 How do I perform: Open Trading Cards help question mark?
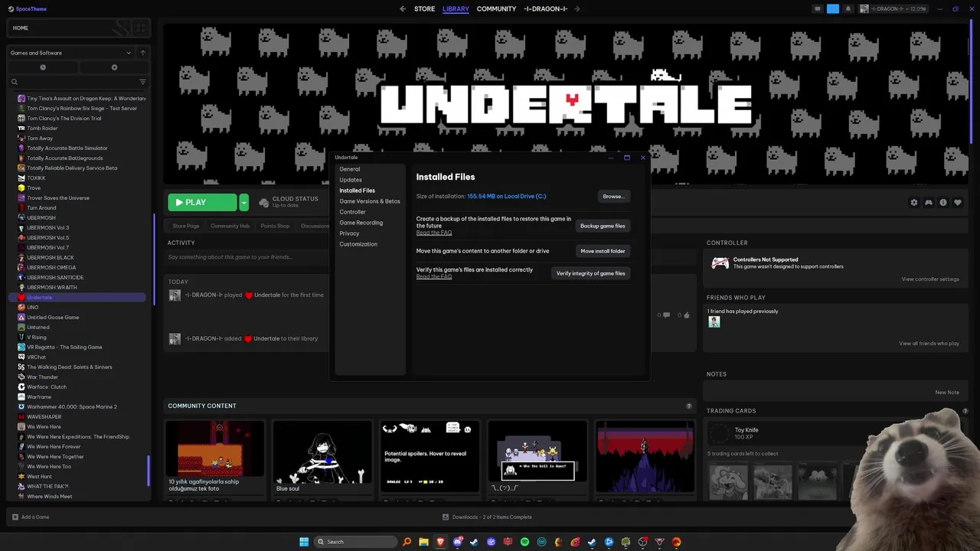tap(965, 411)
